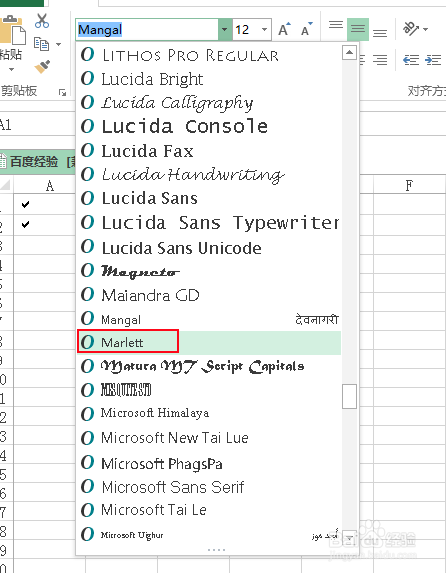Image resolution: width=446 pixels, height=573 pixels.
Task: Increase font size with large A icon
Action: click(284, 29)
